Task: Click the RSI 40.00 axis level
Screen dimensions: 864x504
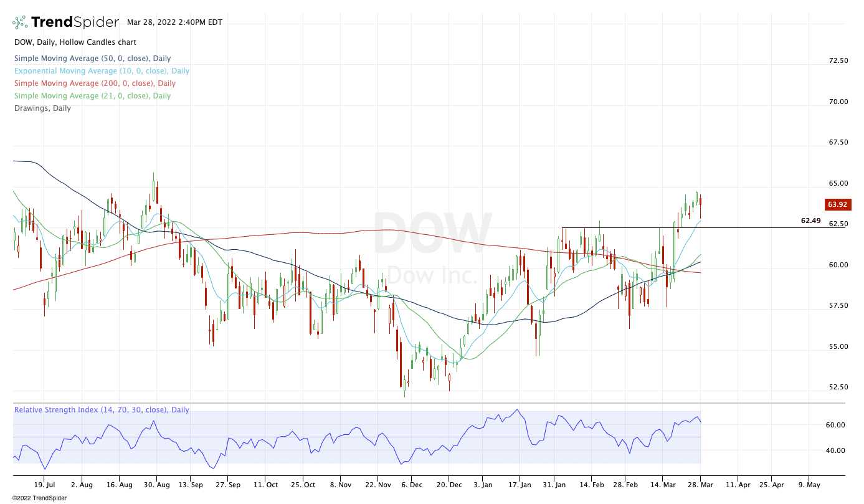Action: 835,450
